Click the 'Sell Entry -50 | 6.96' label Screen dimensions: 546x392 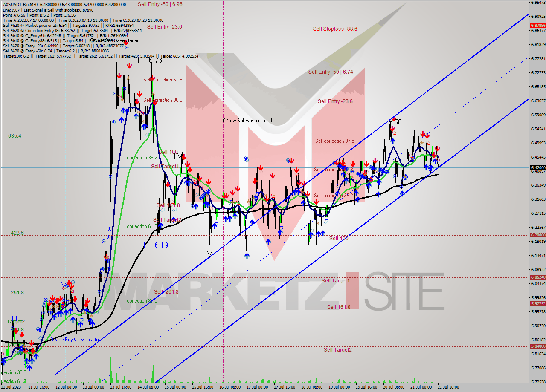(x=160, y=4)
